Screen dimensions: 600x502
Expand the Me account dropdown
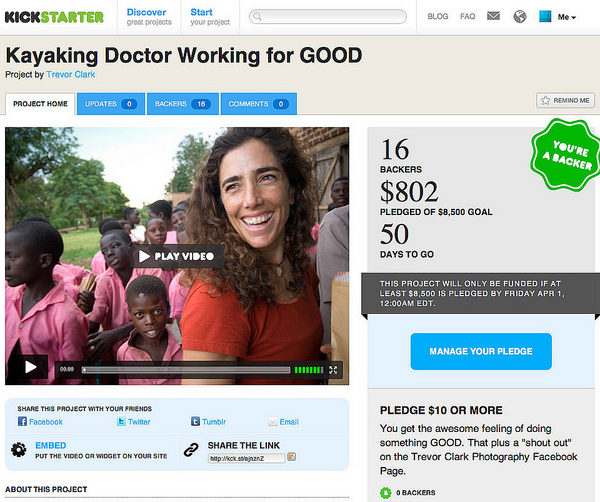click(567, 17)
